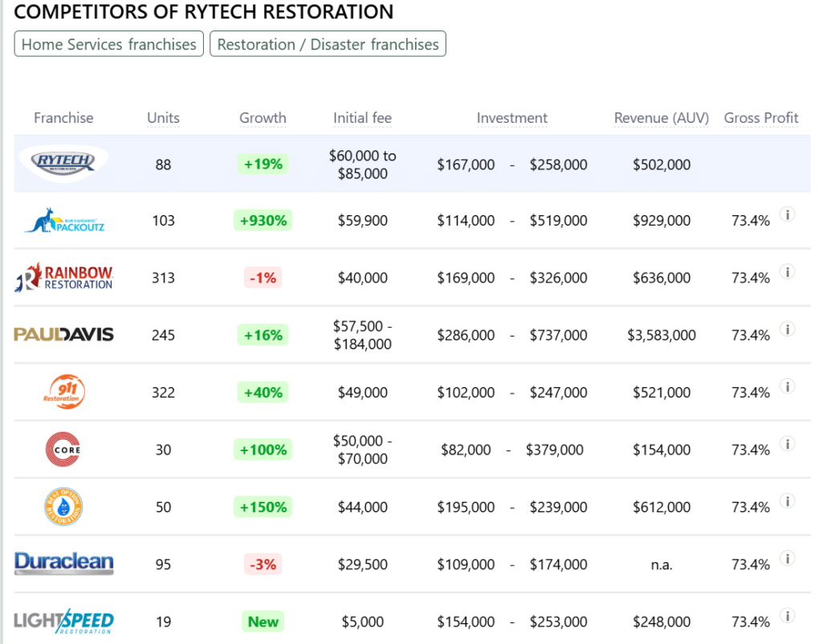Open the Rytech franchise logo
The width and height of the screenshot is (822, 644).
tap(63, 163)
